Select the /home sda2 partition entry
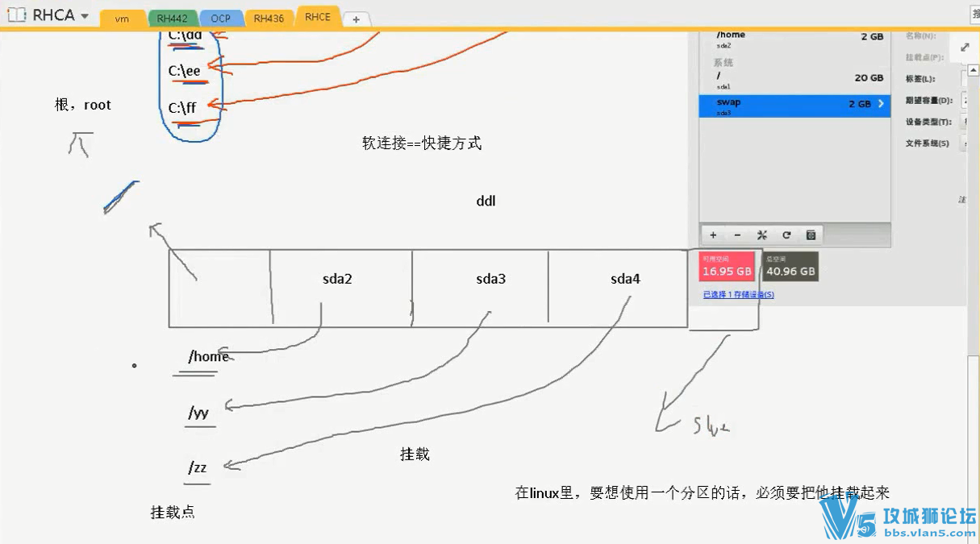 click(794, 39)
